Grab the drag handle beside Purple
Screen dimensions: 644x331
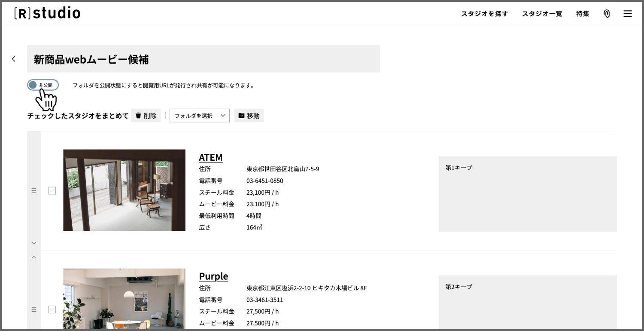[x=34, y=309]
